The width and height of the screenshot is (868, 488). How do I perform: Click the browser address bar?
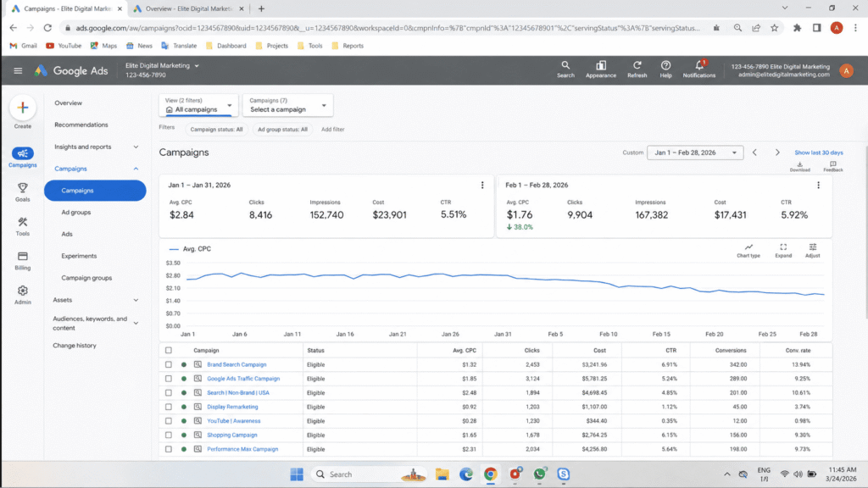pos(387,28)
